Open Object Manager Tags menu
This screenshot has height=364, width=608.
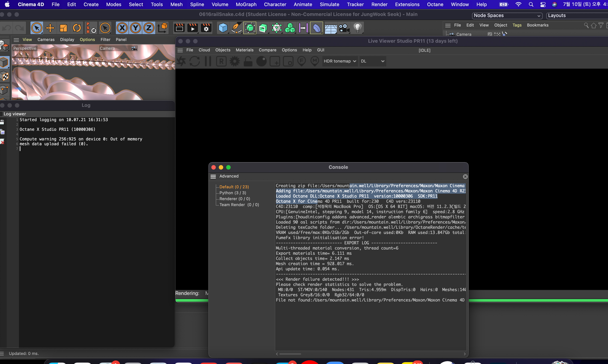point(517,25)
